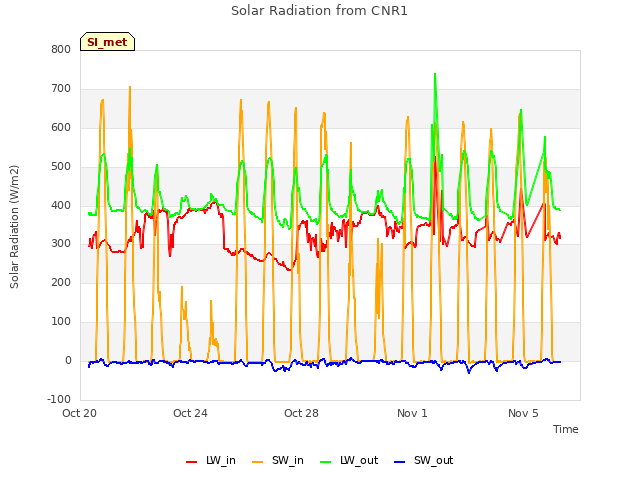Screen dimensions: 640x480
Task: Click the Nov 5 x-axis tick label
Action: pos(523,413)
